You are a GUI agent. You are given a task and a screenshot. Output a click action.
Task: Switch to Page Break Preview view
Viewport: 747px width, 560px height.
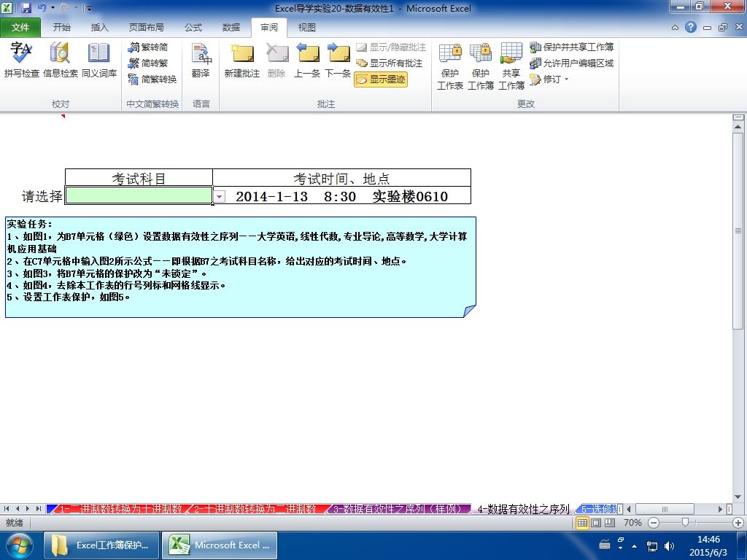click(610, 522)
